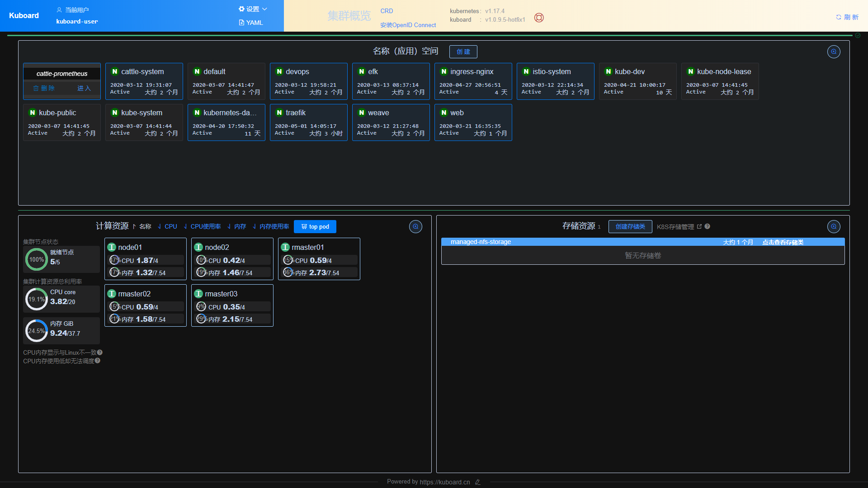The width and height of the screenshot is (868, 488).
Task: Click the storage resources zoom icon
Action: click(834, 226)
